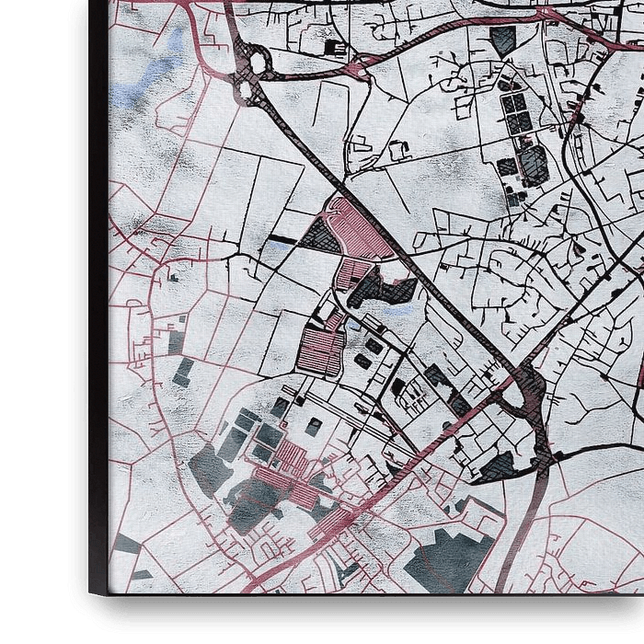The image size is (644, 644).
Task: Select the dark triangle near bottom left corner
Action: 127,545
